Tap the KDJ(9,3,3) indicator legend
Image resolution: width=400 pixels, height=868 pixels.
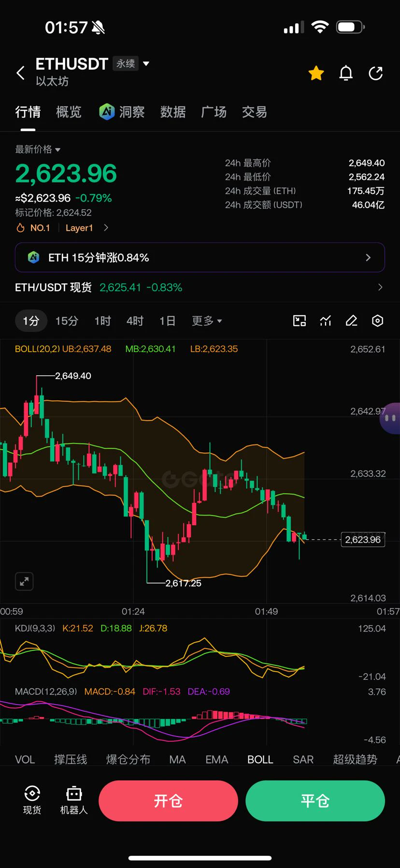[35, 628]
